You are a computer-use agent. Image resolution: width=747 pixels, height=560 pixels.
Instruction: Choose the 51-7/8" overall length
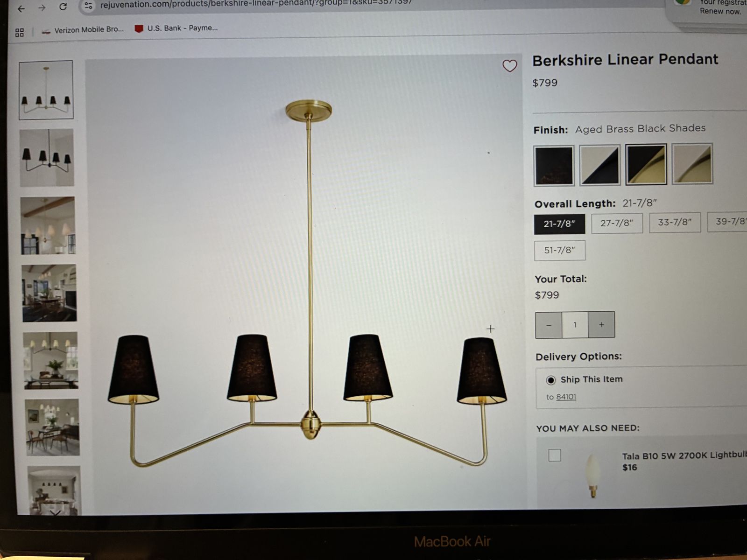click(559, 250)
